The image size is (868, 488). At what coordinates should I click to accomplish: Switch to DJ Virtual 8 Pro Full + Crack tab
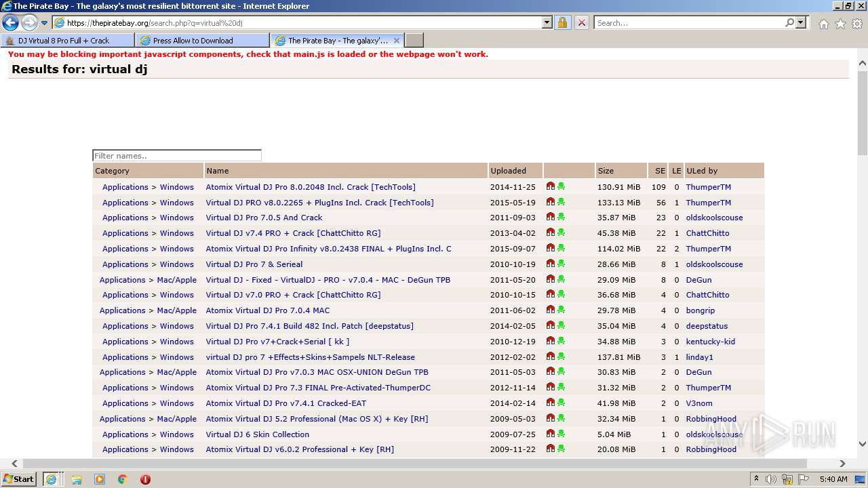pyautogui.click(x=67, y=41)
